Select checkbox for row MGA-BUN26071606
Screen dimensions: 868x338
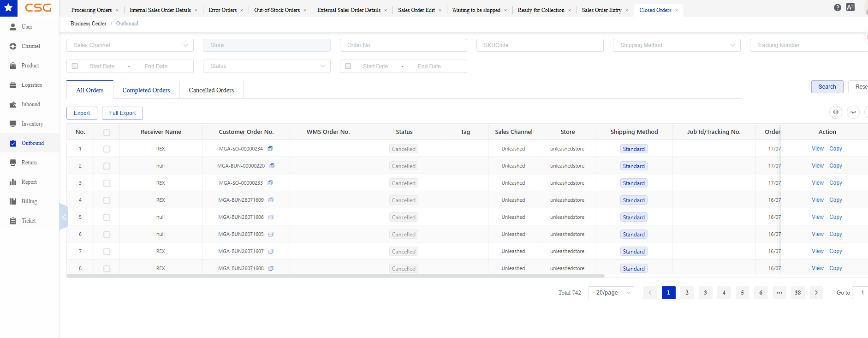pos(107,217)
